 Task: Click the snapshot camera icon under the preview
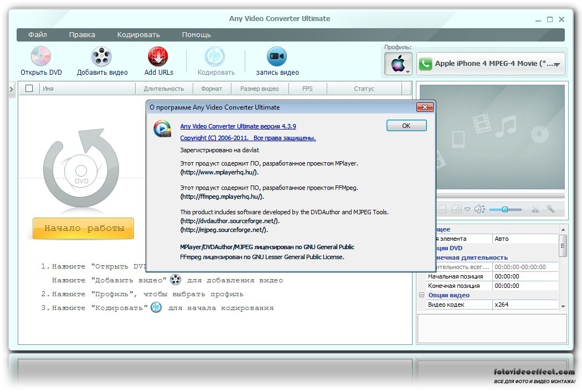click(456, 209)
